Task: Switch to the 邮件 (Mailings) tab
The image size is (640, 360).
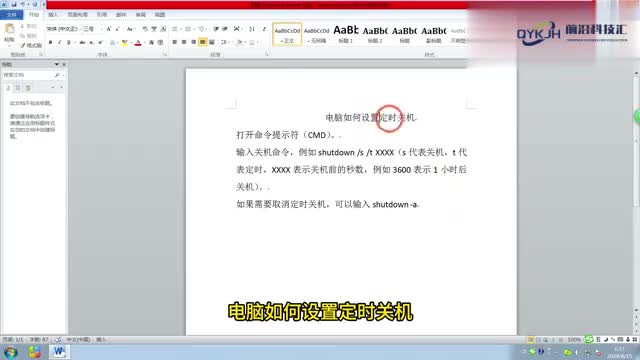Action: pos(121,15)
